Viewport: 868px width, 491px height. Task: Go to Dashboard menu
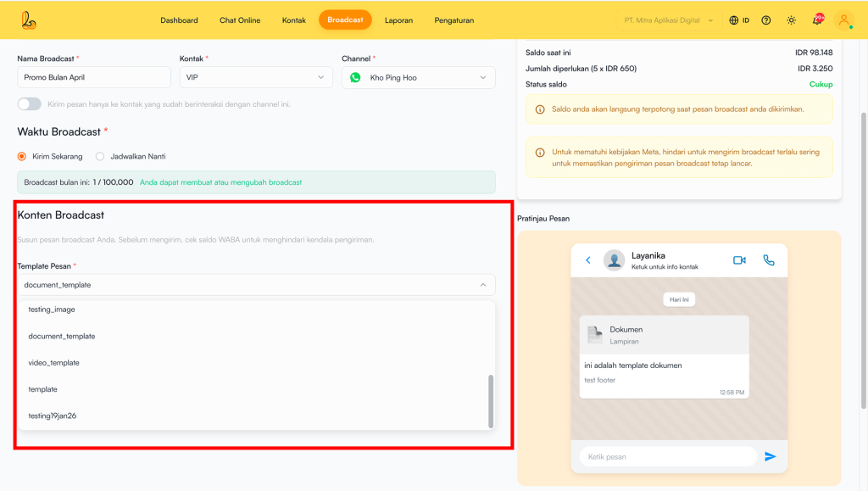179,20
